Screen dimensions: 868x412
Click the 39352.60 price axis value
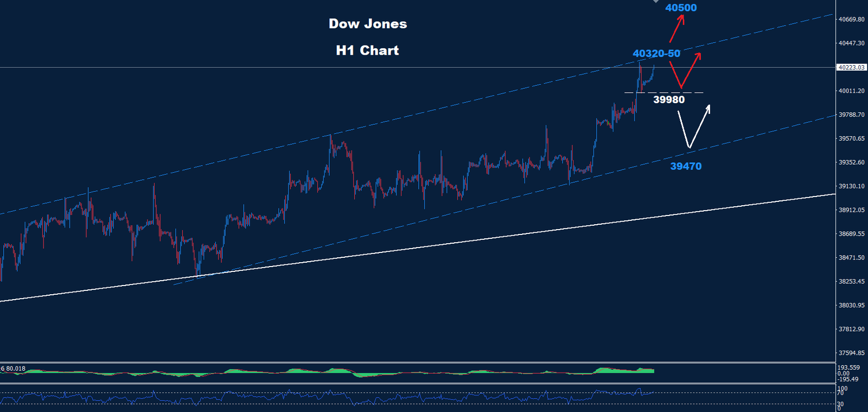851,162
